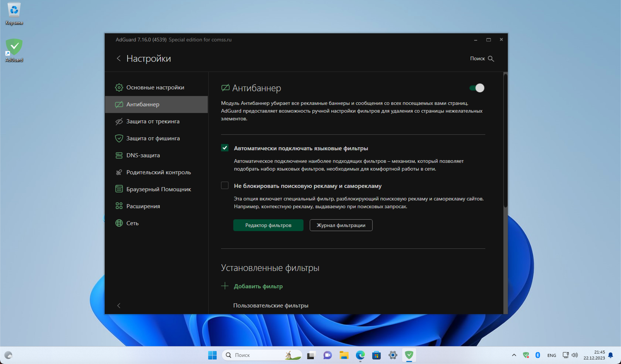Open Защита от трекинга via crossed-eye icon
The height and width of the screenshot is (364, 621).
[x=119, y=121]
